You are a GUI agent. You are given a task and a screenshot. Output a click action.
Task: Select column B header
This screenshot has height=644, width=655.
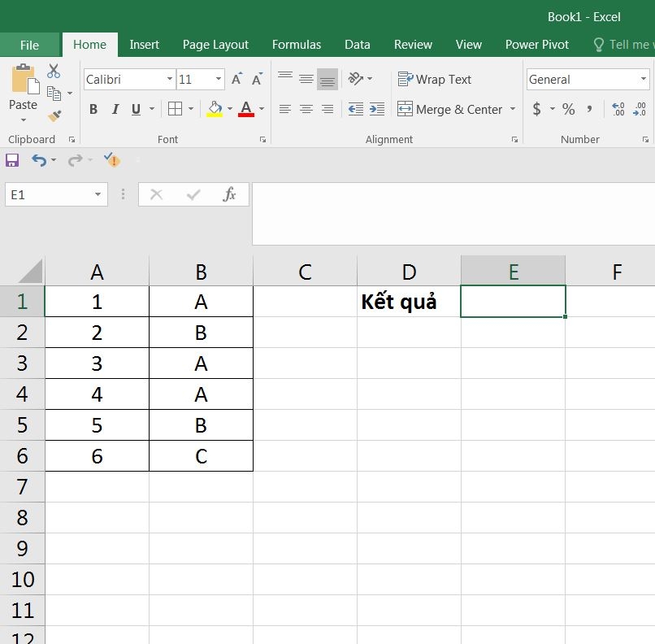coord(201,272)
